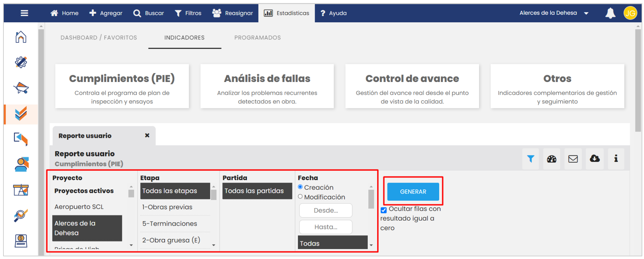The height and width of the screenshot is (259, 644).
Task: Select the Modificación radio option
Action: pos(300,197)
